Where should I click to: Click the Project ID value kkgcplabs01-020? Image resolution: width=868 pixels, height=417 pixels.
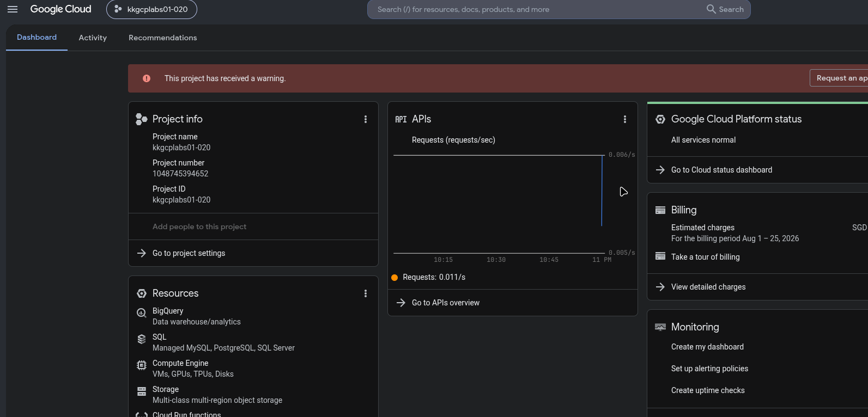click(181, 200)
